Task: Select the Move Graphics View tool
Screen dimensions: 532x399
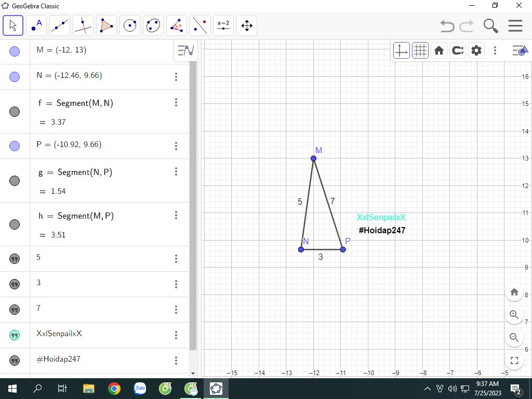Action: coord(247,25)
